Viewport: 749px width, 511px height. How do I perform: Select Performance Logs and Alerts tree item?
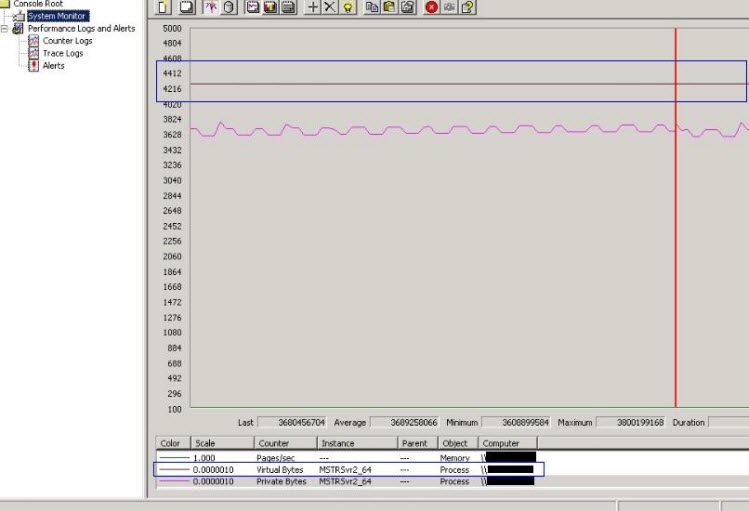tap(81, 29)
